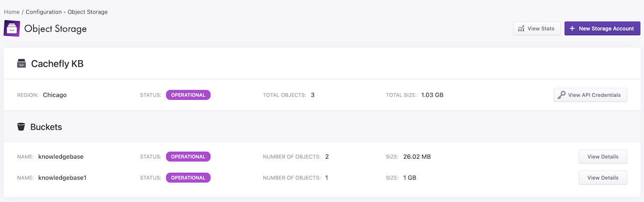Click the plus icon for New Storage Account
Viewport: 644px width, 202px height.
(x=572, y=29)
